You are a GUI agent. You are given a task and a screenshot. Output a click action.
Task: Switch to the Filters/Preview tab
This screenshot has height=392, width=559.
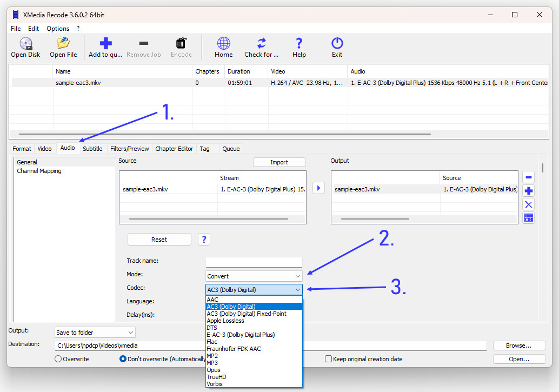129,149
